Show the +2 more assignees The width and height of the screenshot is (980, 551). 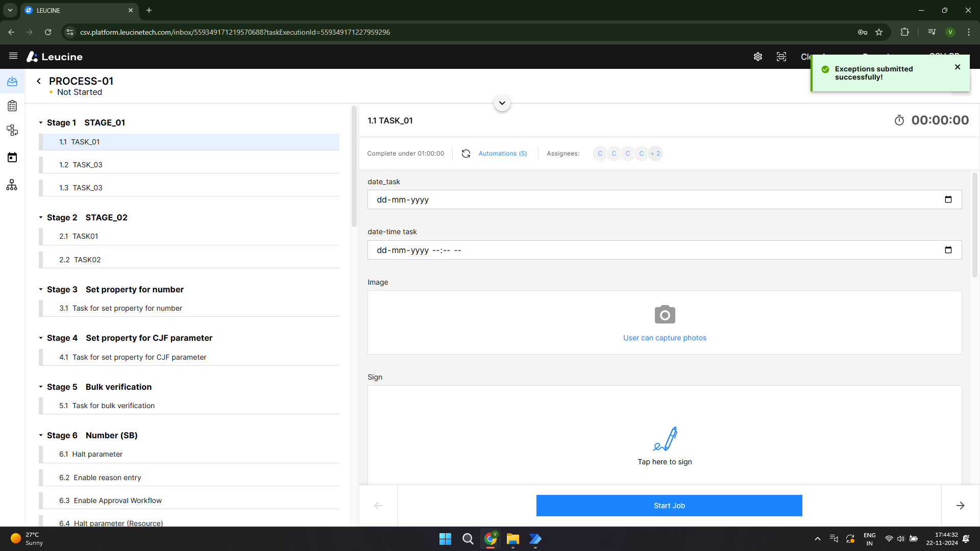[655, 154]
